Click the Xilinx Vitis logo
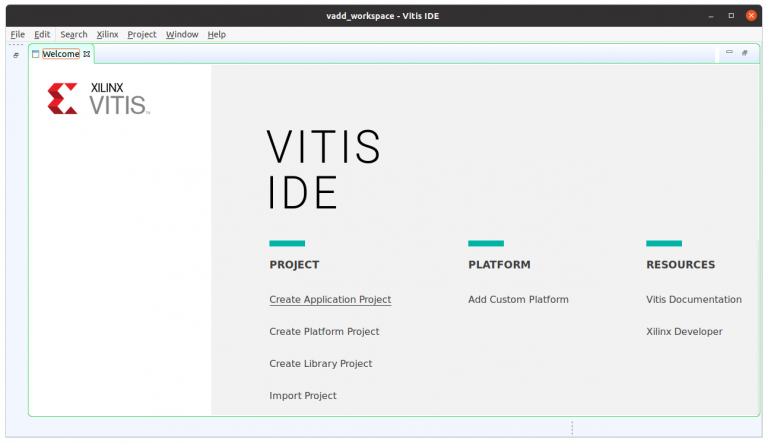 pyautogui.click(x=98, y=98)
